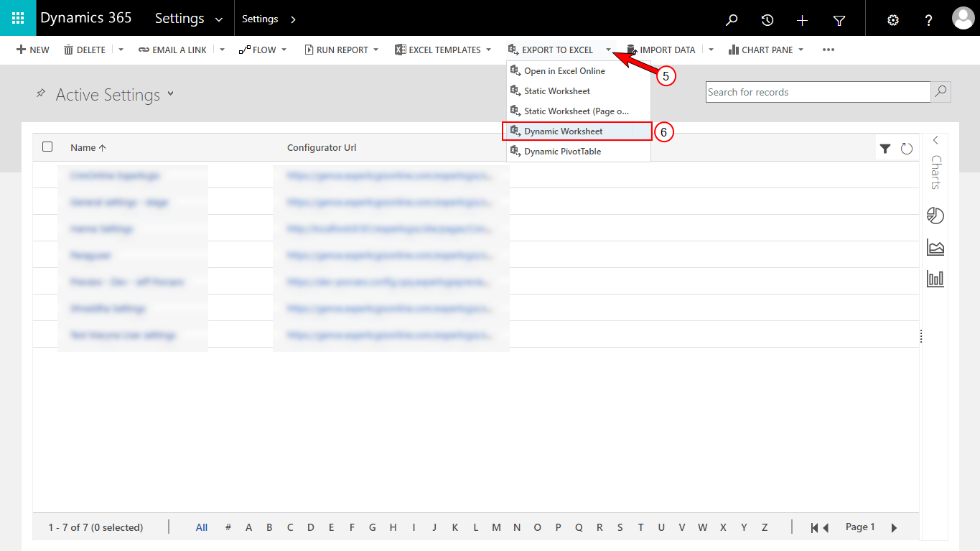The width and height of the screenshot is (980, 551).
Task: Jump to first page arrow
Action: (814, 528)
